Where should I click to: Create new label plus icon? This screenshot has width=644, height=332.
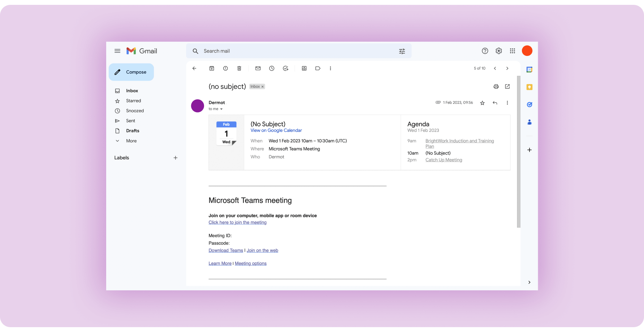click(176, 158)
